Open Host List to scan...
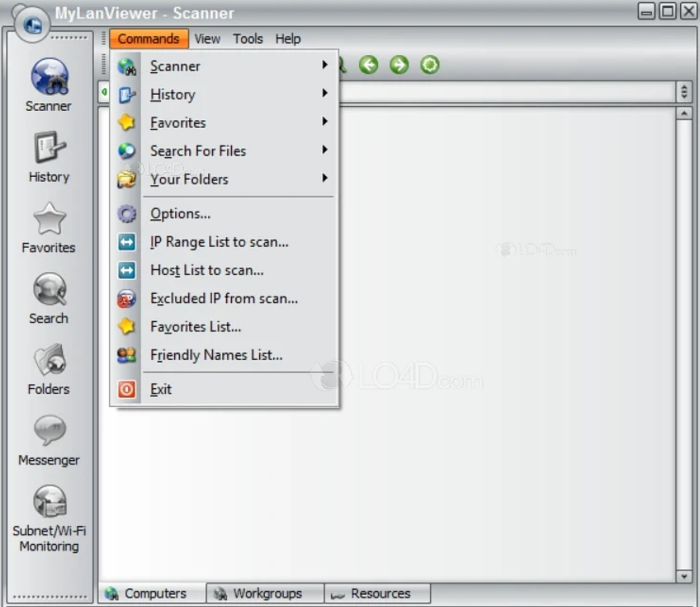The image size is (700, 607). [x=224, y=270]
